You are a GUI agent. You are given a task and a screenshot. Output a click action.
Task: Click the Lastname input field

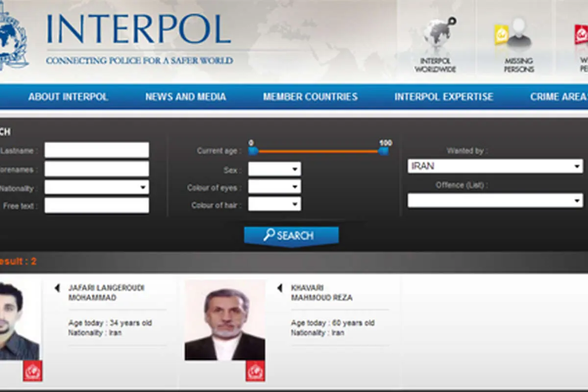(97, 150)
